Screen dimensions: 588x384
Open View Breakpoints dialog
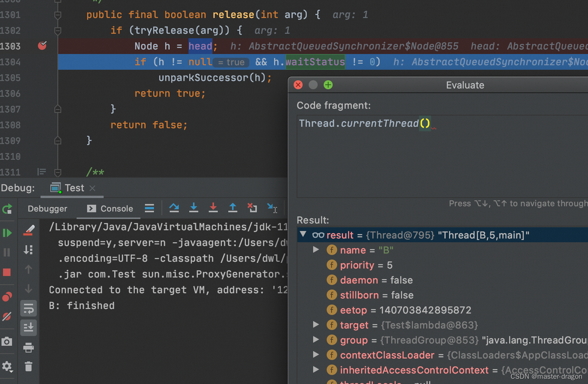(x=7, y=297)
